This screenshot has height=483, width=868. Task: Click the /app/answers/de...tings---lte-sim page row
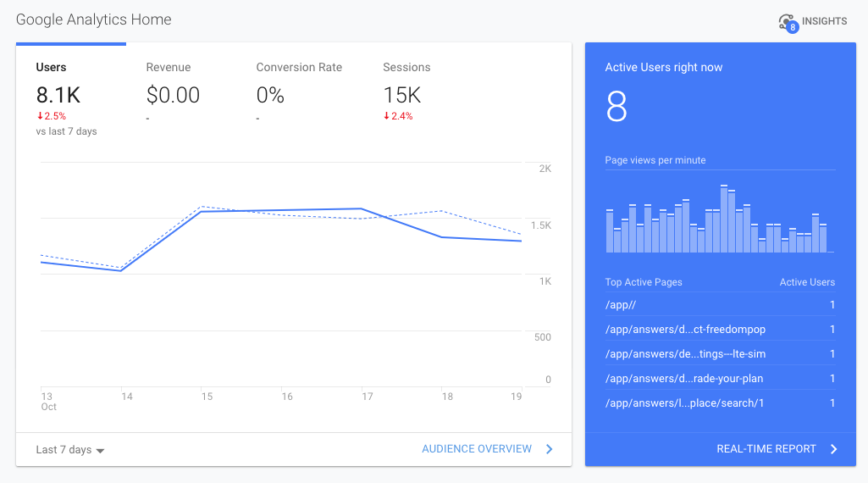coord(720,353)
